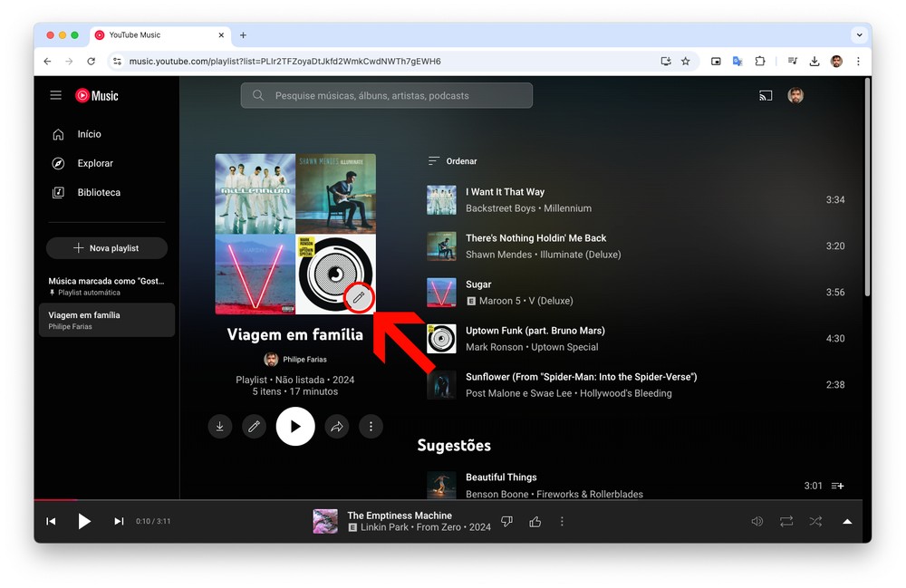Screen dimensions: 906x588
Task: Open Ordenar sort options
Action: [x=453, y=161]
